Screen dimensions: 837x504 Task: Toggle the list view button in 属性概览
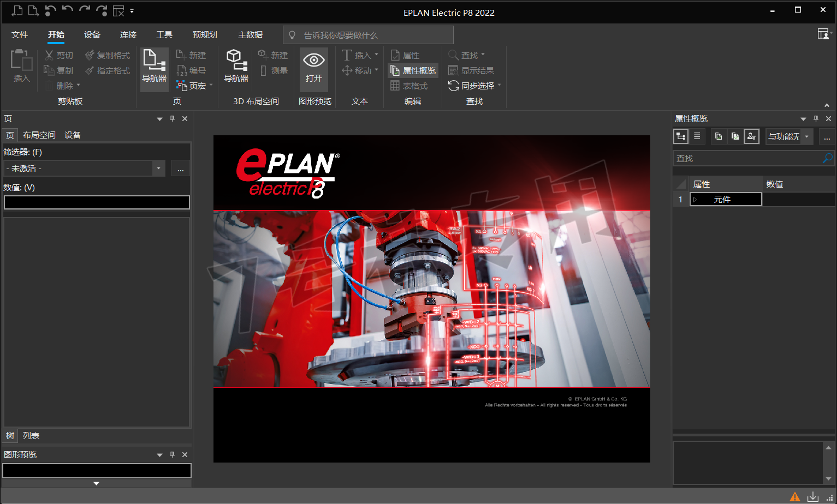tap(697, 136)
